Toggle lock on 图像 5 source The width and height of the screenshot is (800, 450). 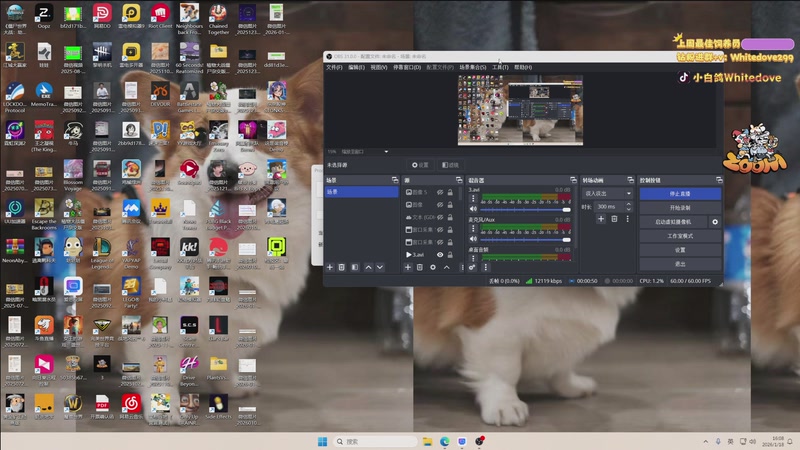[450, 192]
